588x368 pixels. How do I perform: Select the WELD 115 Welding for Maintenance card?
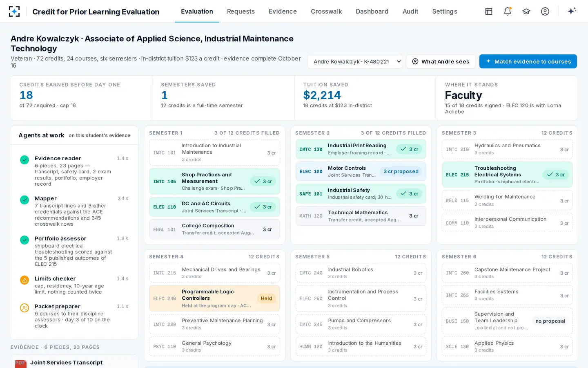[x=507, y=200]
